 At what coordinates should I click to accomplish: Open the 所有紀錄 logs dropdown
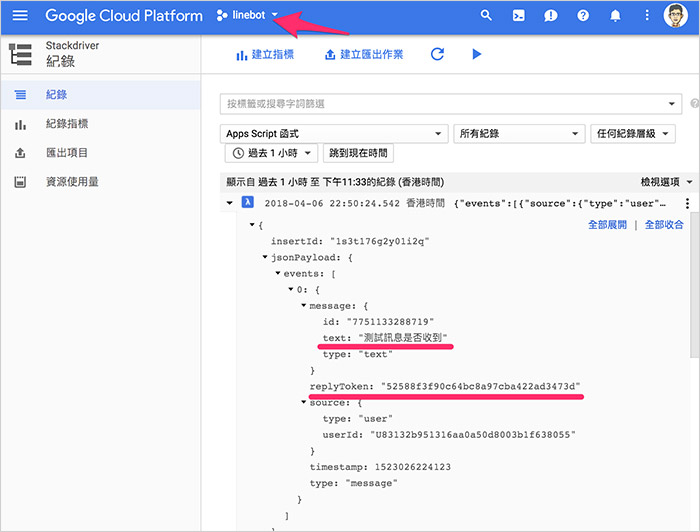click(x=519, y=133)
